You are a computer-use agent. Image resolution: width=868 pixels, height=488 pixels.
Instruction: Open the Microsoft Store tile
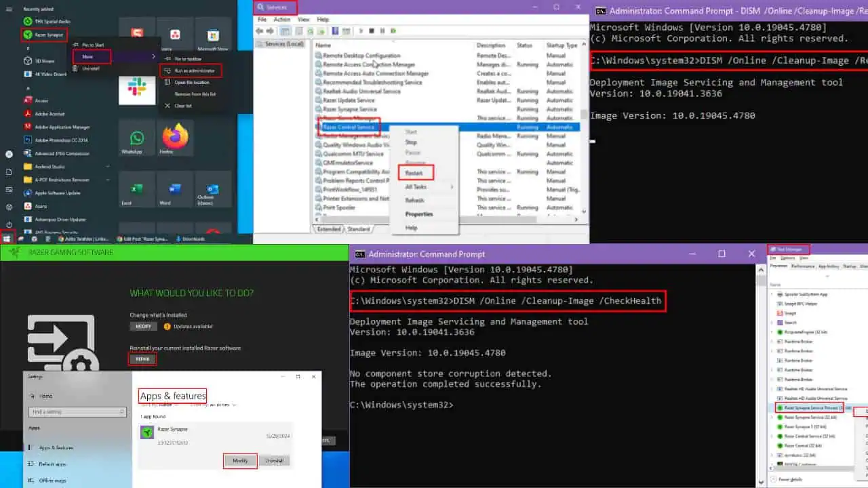click(213, 35)
